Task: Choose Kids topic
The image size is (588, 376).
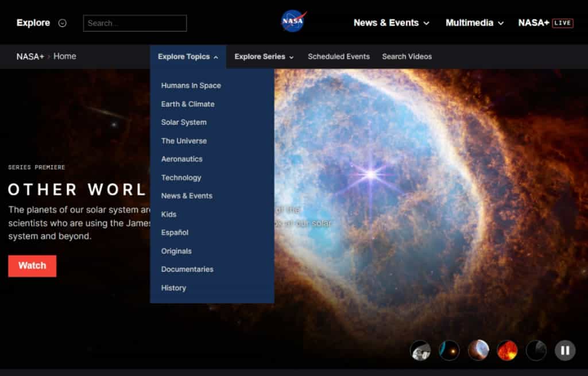Action: pos(169,214)
